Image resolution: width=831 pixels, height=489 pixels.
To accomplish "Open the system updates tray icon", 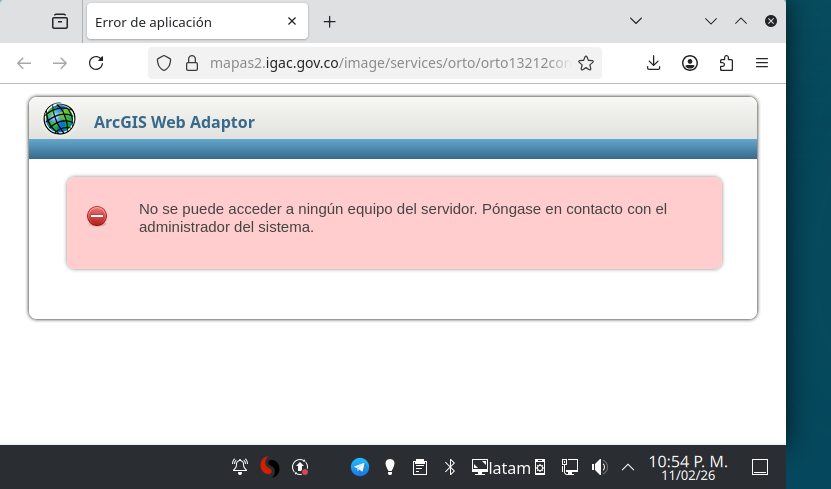I will [300, 467].
